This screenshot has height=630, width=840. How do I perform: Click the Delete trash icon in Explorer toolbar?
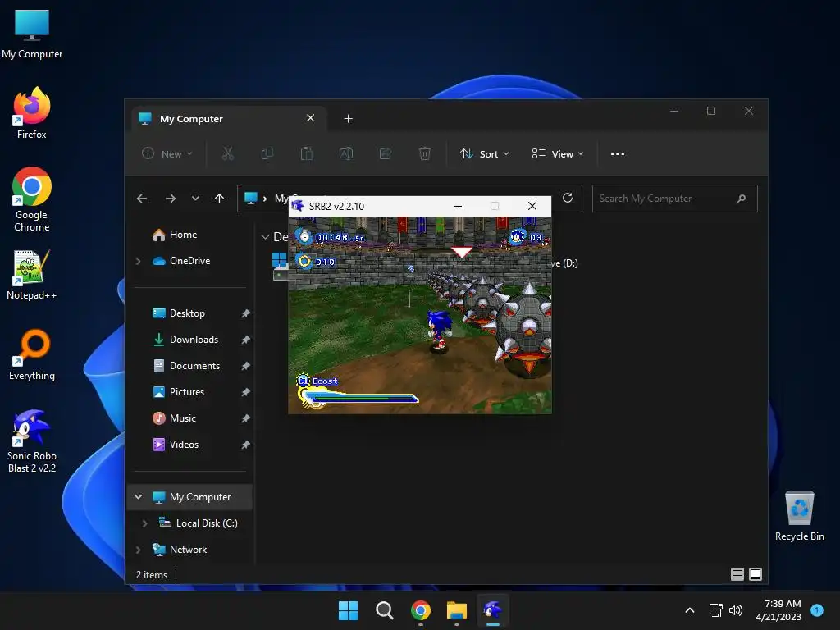pyautogui.click(x=424, y=153)
